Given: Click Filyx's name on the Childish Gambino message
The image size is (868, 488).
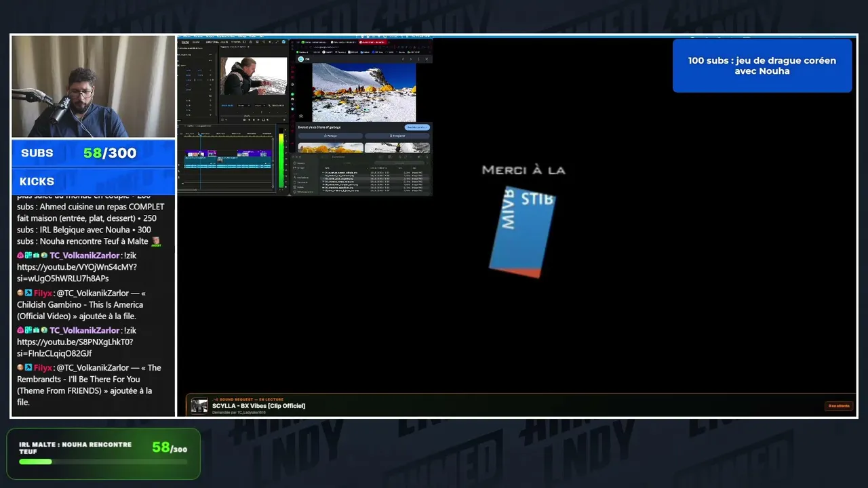Looking at the screenshot, I should pyautogui.click(x=43, y=293).
